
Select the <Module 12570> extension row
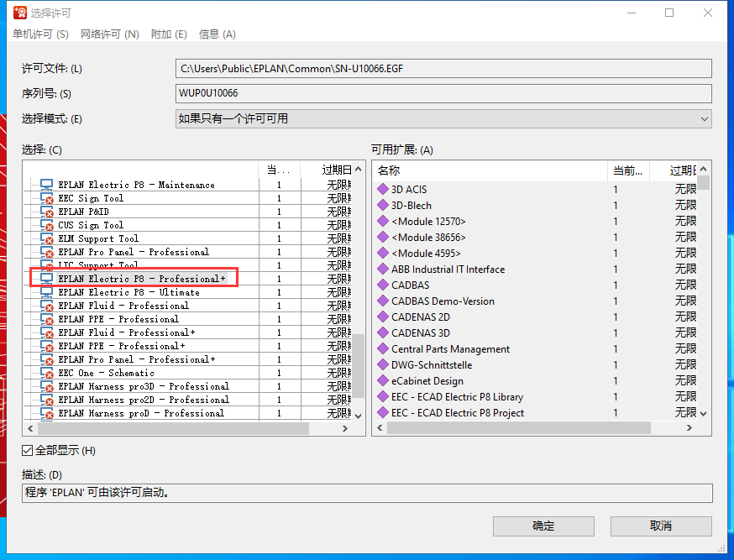[535, 222]
